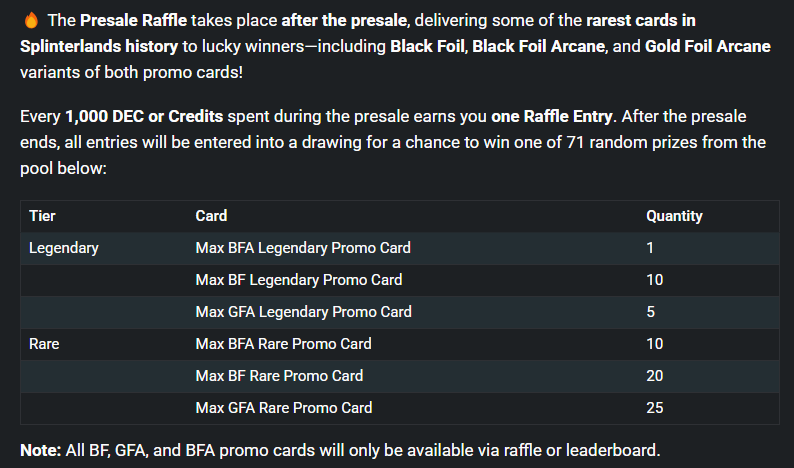Click the Quantity column header
794x468 pixels.
[x=674, y=216]
